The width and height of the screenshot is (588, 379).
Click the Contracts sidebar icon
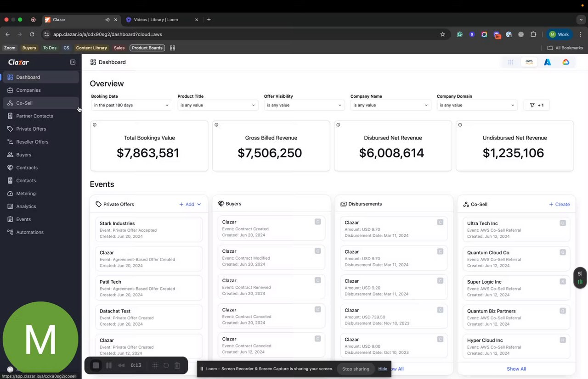click(x=10, y=167)
